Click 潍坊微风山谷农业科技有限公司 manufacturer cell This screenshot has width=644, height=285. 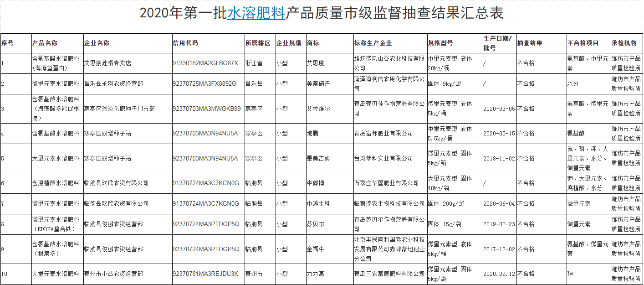coord(389,63)
